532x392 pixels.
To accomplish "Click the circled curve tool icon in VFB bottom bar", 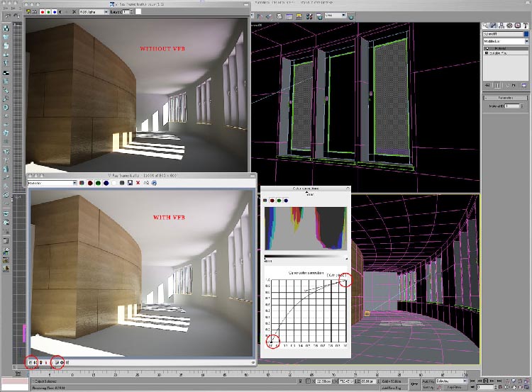I will pyautogui.click(x=57, y=362).
